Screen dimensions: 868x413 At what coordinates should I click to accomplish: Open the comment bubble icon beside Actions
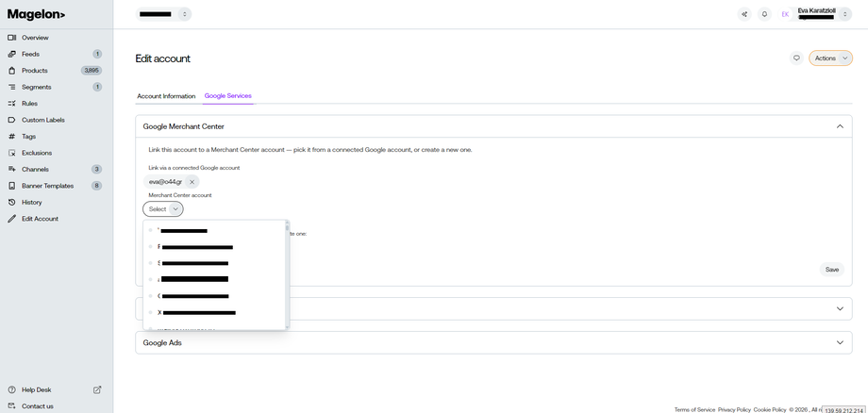pyautogui.click(x=796, y=58)
